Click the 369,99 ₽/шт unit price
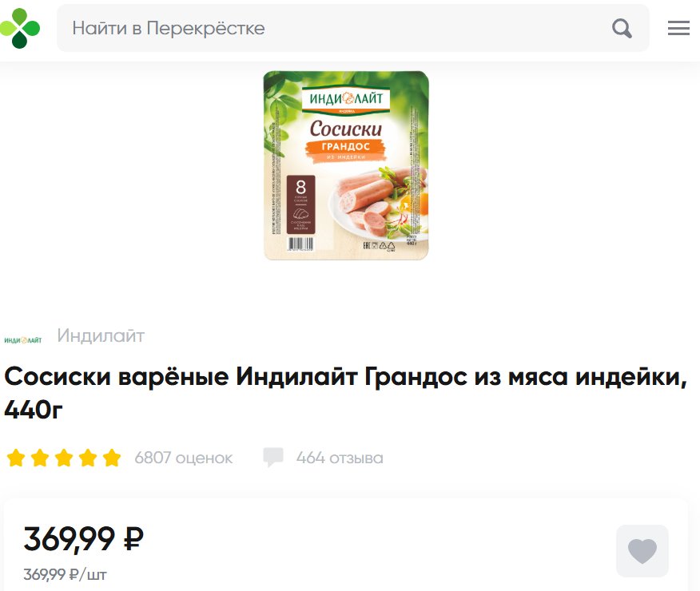The image size is (700, 591). click(65, 574)
